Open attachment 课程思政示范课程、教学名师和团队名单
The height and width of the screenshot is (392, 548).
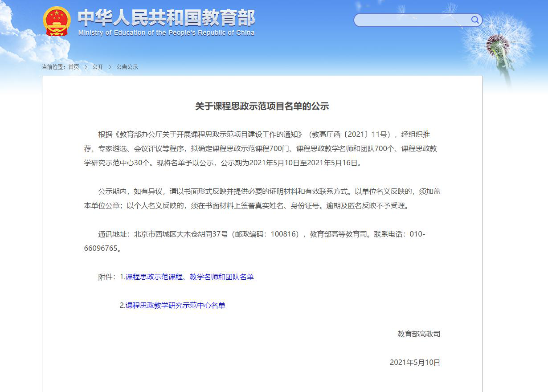pyautogui.click(x=189, y=277)
